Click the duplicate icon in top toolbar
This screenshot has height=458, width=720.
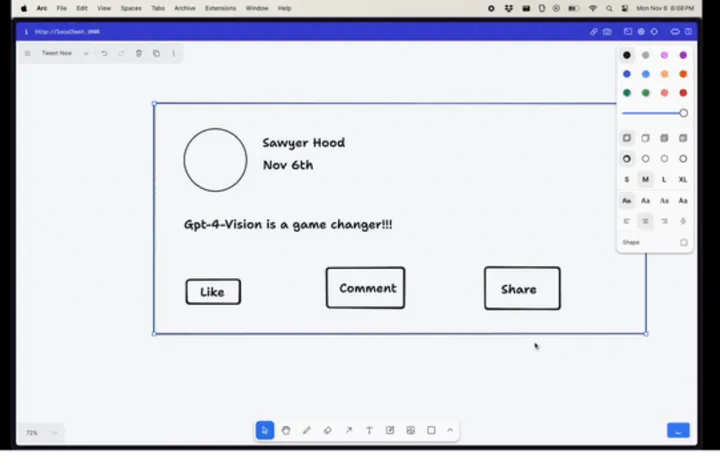pos(156,53)
